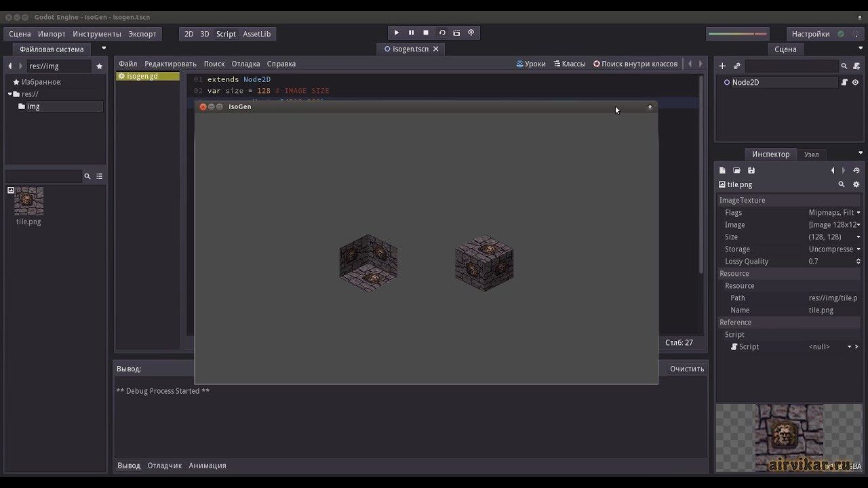This screenshot has width=868, height=488.
Task: Click the search icon in Scene dock
Action: point(844,66)
